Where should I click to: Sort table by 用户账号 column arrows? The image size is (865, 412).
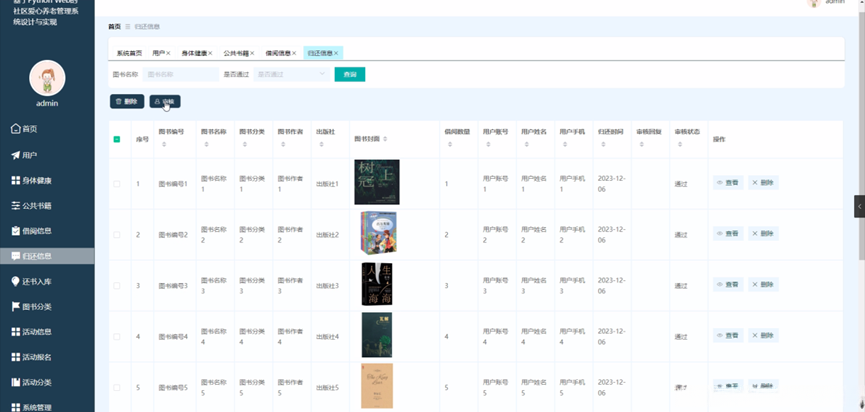point(488,145)
